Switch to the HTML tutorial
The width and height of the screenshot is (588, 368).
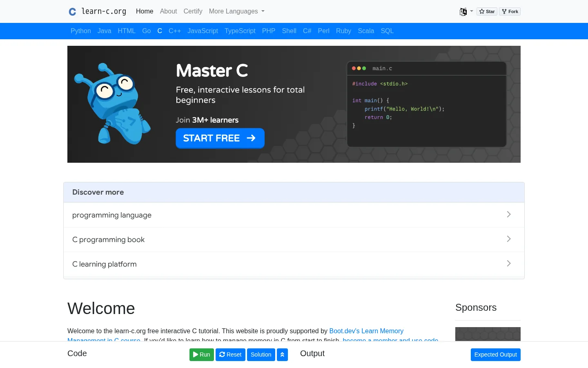[x=127, y=31]
